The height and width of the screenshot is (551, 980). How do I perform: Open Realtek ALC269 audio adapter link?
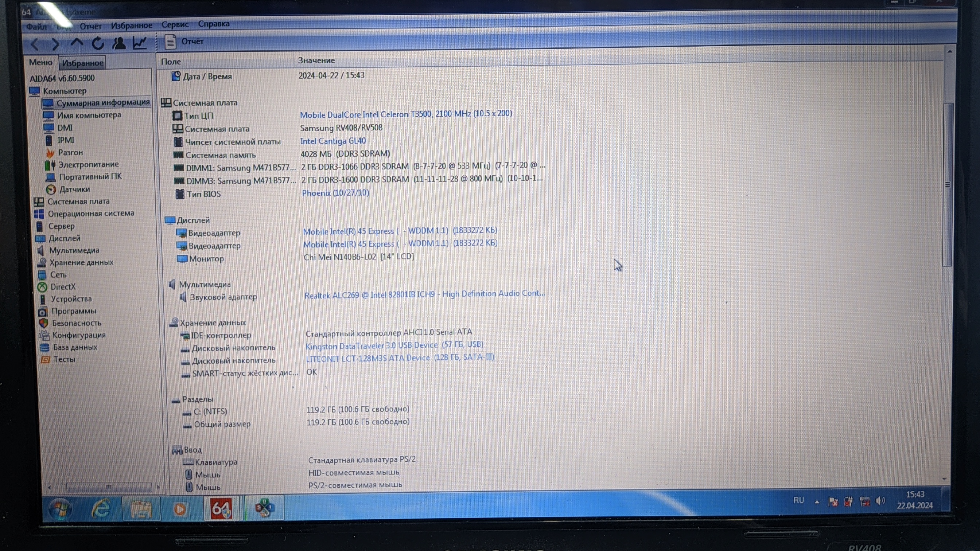click(425, 294)
